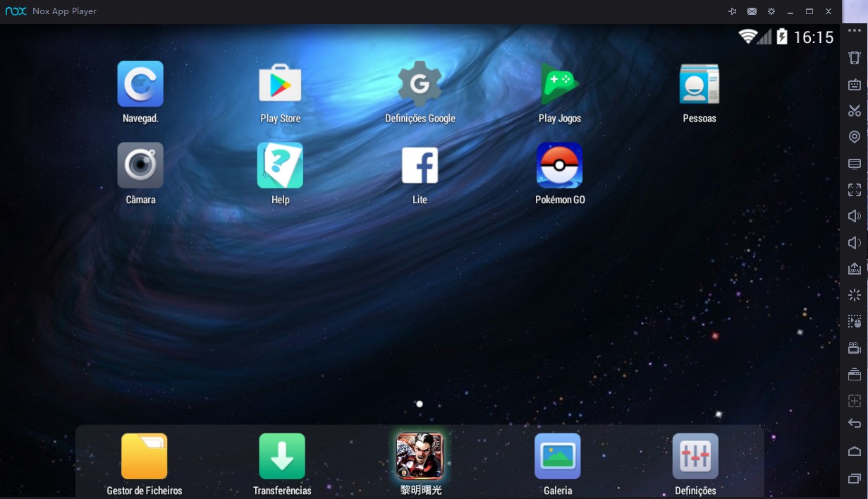Open the toolbox multi-instance icon
This screenshot has width=868, height=499.
855,374
